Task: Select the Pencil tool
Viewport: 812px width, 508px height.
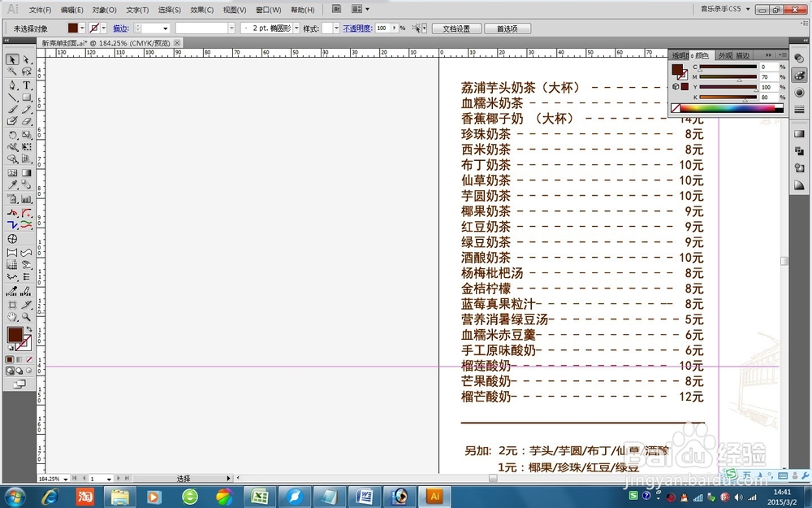Action: pos(27,109)
